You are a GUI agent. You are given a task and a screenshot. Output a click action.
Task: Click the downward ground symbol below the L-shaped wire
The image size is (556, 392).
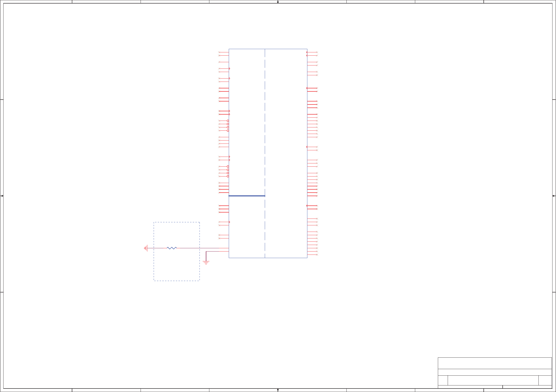[x=206, y=263]
